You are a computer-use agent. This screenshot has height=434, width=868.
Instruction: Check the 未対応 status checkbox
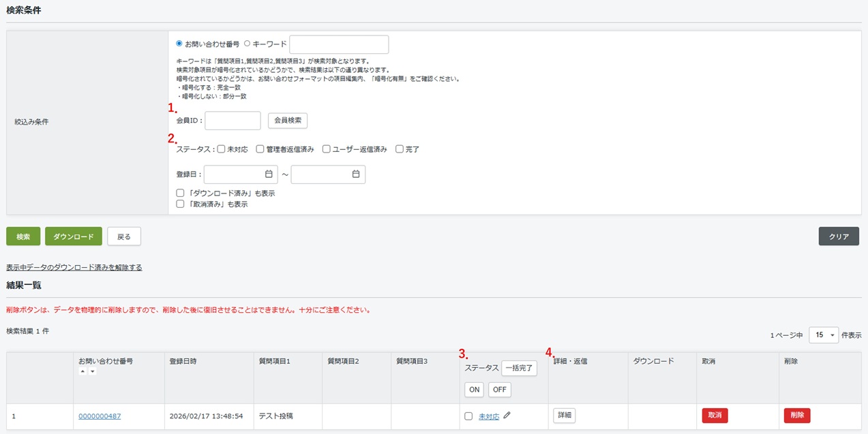pyautogui.click(x=222, y=149)
